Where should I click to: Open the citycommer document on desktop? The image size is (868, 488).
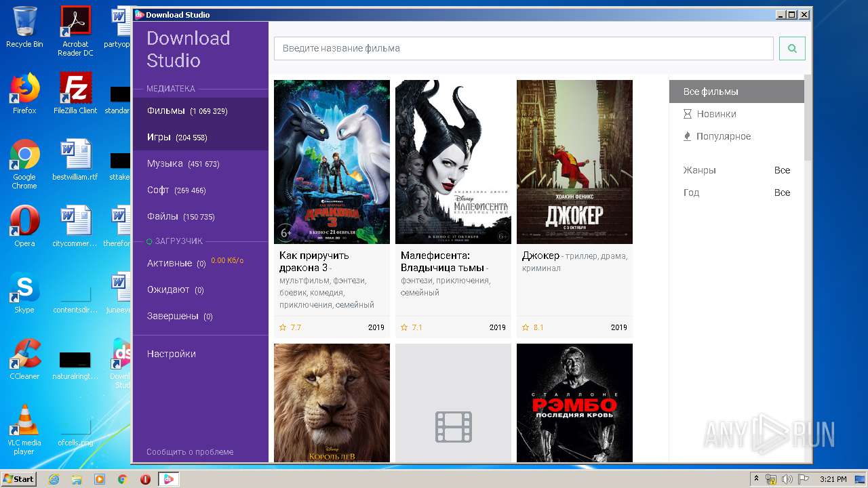(x=75, y=226)
